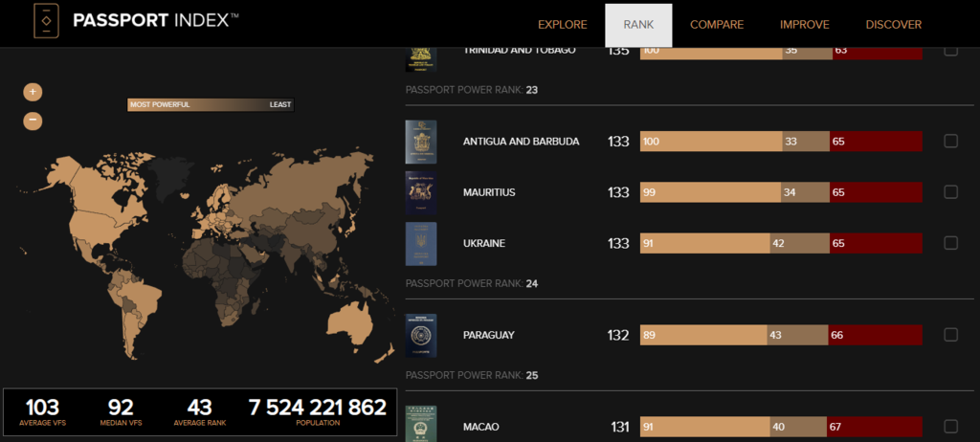Image resolution: width=980 pixels, height=442 pixels.
Task: Click the Ukraine passport cover image
Action: (x=421, y=244)
